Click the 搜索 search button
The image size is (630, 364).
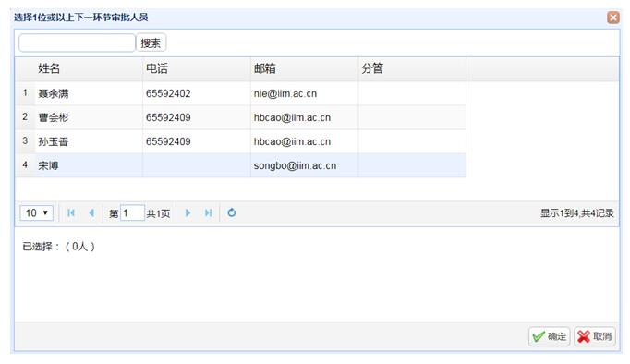pos(151,43)
